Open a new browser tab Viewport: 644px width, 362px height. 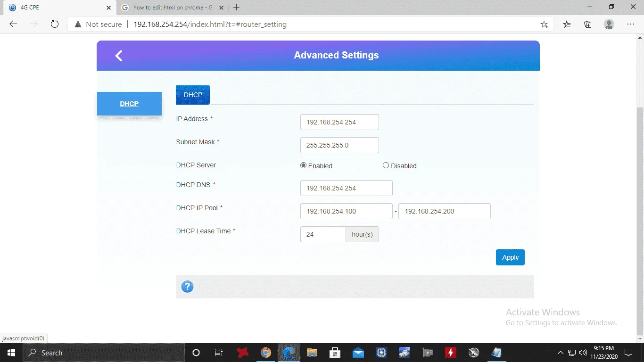coord(237,7)
